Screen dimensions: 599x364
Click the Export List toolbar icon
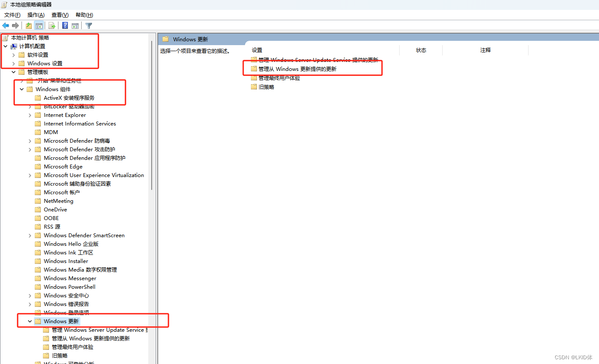tap(52, 26)
